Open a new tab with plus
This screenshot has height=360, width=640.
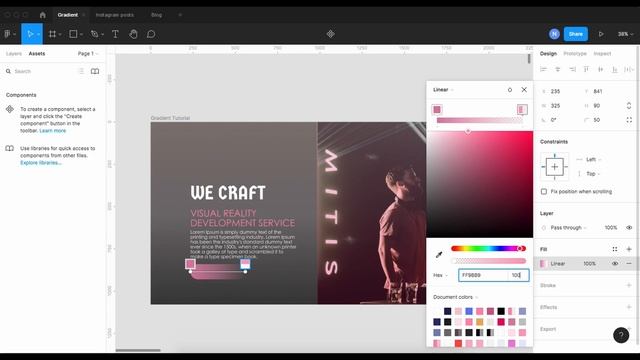180,15
